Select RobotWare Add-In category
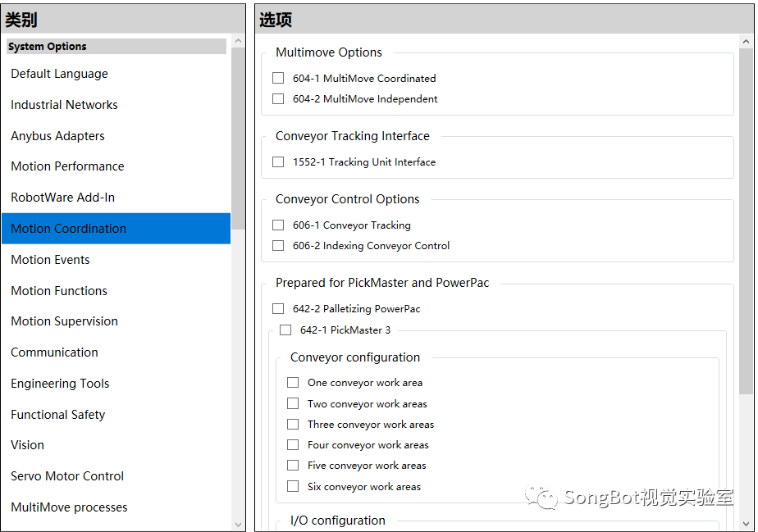The image size is (758, 532). tap(116, 198)
